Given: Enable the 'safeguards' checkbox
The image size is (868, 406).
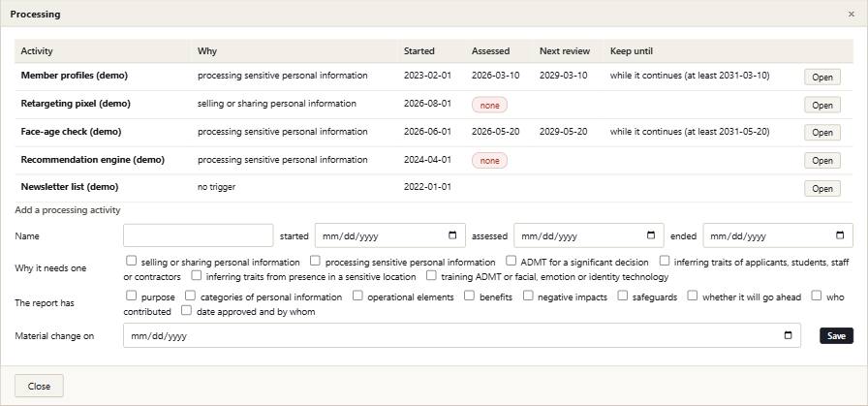Looking at the screenshot, I should (x=623, y=296).
